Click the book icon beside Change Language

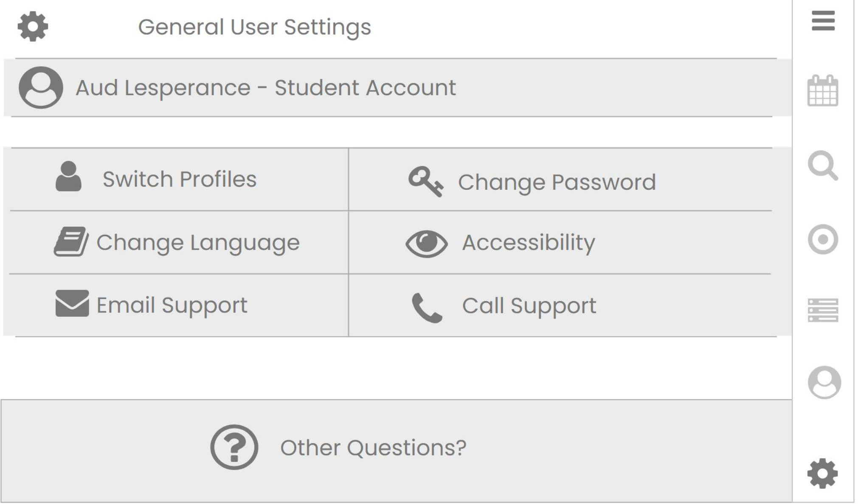point(71,242)
